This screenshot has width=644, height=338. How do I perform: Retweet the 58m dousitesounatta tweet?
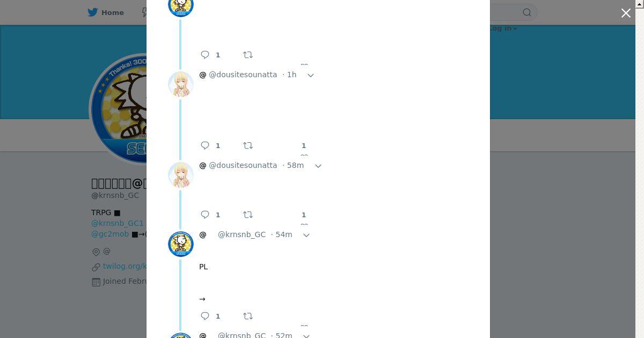pos(248,215)
